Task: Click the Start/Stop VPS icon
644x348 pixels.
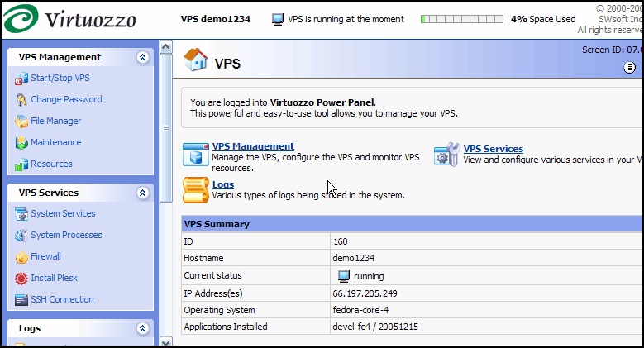Action: pos(21,79)
